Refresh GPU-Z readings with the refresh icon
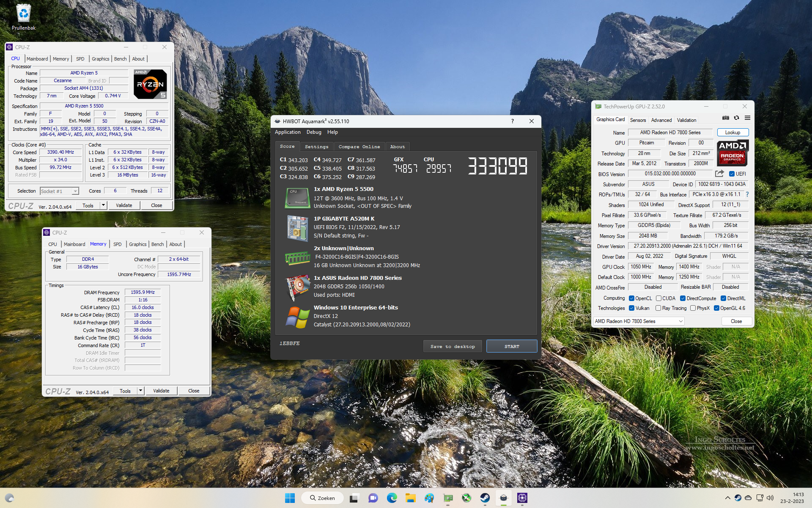The width and height of the screenshot is (812, 508). [x=736, y=118]
